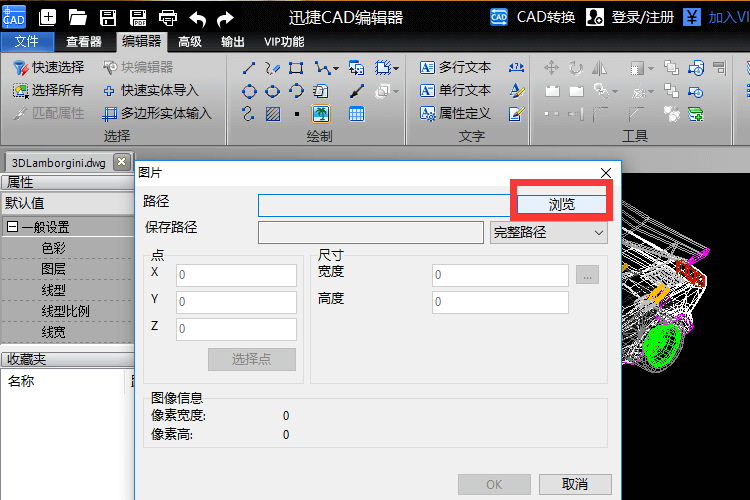Switch to the 查看器 tab
The image size is (750, 500).
coord(84,42)
